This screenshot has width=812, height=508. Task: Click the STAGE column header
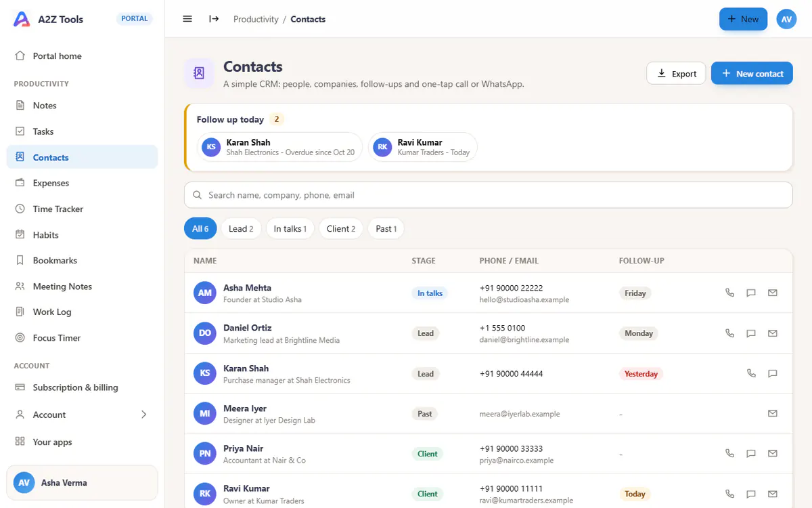(x=424, y=261)
